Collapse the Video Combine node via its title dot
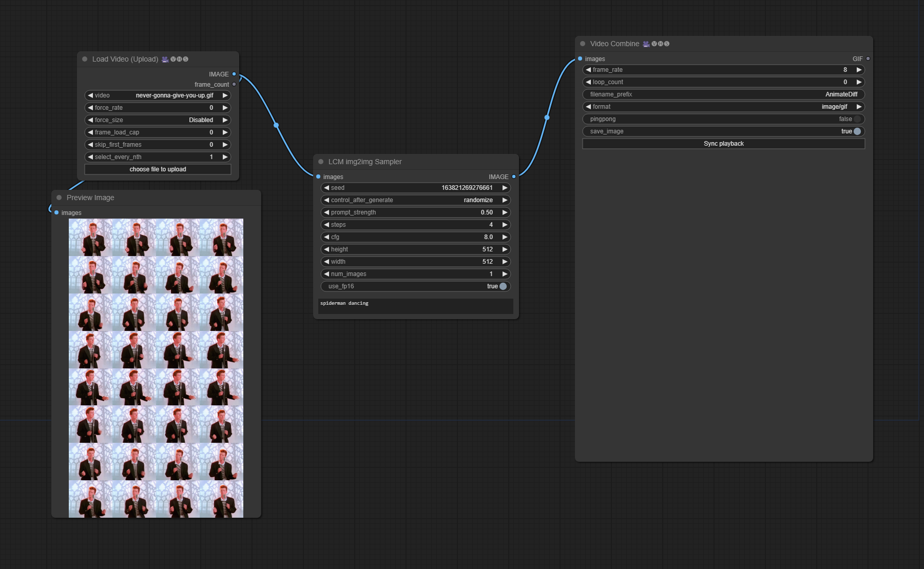Viewport: 924px width, 569px height. 583,44
